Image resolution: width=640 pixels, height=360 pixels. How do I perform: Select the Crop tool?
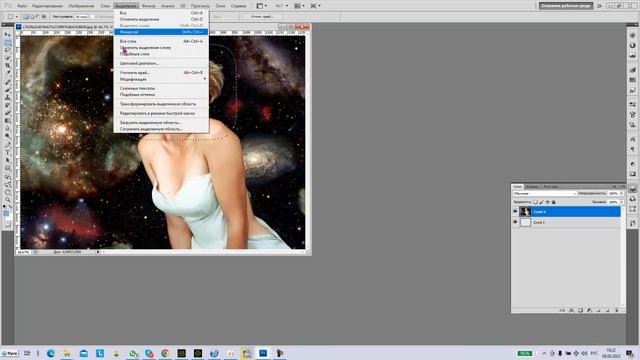point(7,66)
